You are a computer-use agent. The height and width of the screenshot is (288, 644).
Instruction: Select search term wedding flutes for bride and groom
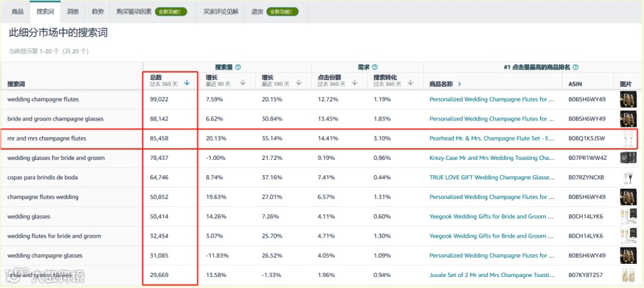54,236
